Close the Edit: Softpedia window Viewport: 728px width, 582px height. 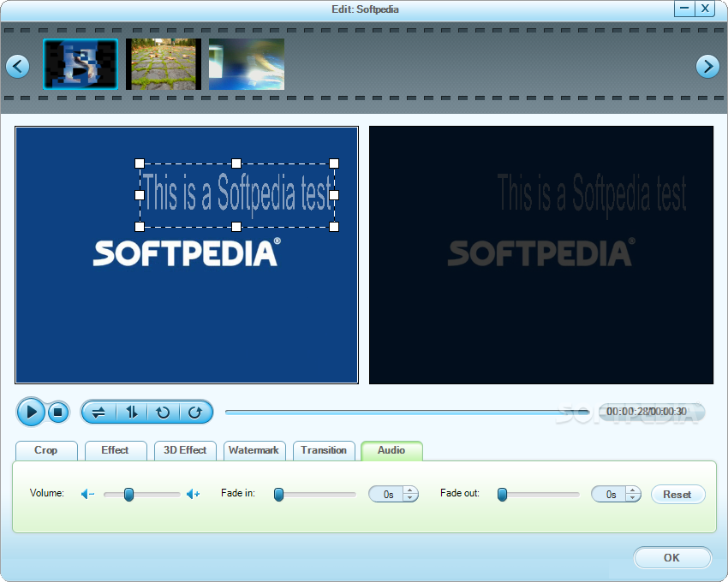(705, 9)
